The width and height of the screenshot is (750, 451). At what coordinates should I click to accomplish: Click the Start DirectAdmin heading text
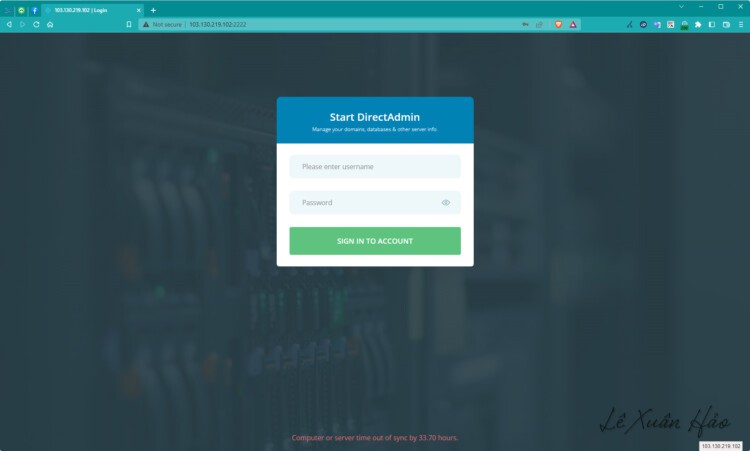click(375, 117)
